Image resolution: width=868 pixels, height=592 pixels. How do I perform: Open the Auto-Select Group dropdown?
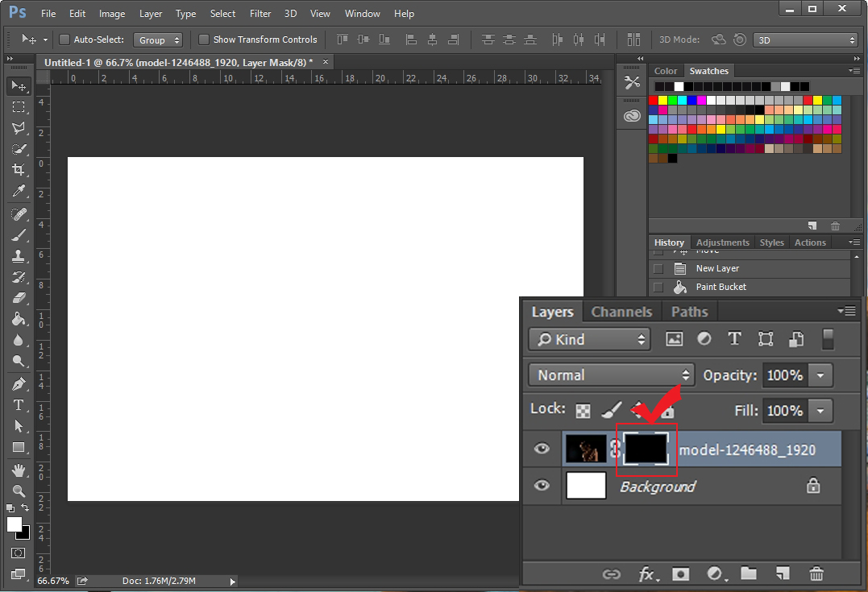click(x=158, y=39)
